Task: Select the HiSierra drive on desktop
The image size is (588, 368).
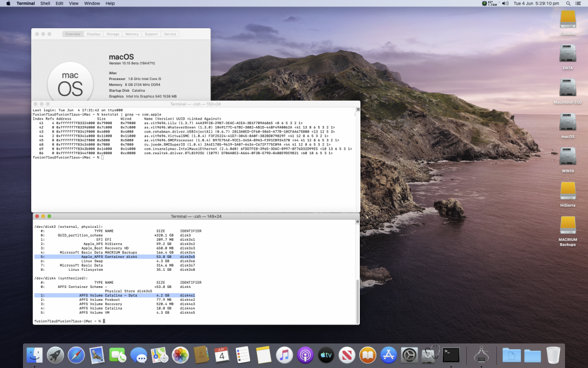Action: tap(568, 191)
